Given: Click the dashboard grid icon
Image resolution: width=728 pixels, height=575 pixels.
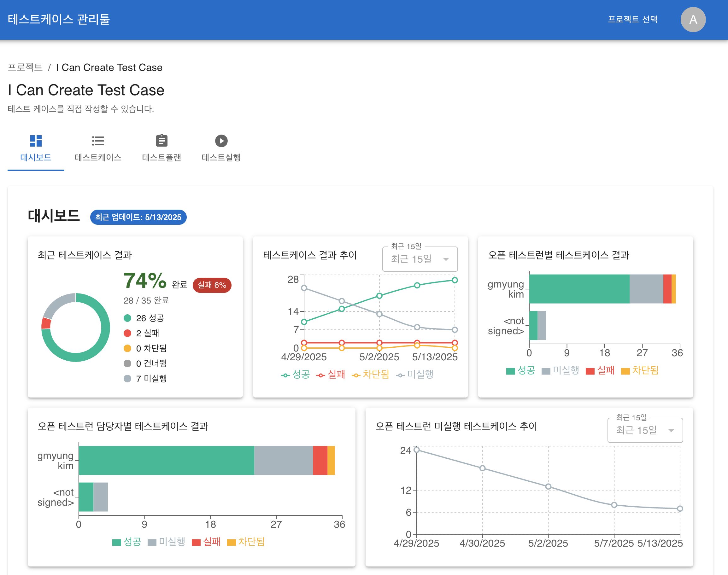Looking at the screenshot, I should (36, 141).
